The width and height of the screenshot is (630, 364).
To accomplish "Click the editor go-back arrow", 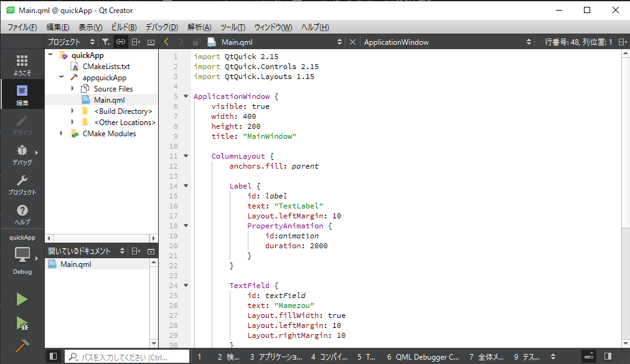I will tap(166, 42).
